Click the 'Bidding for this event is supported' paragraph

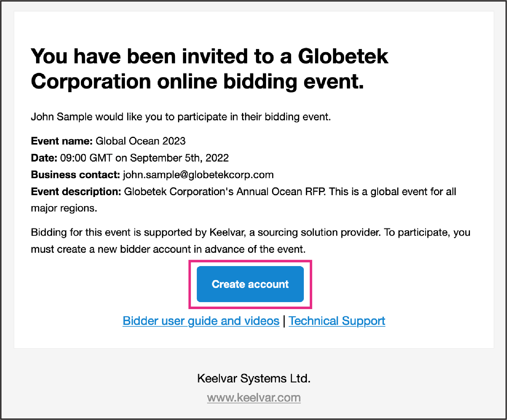point(250,241)
